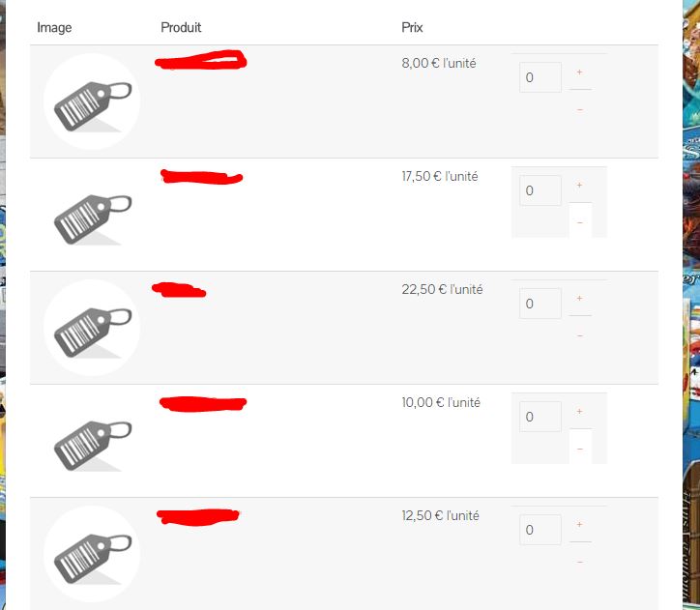Screen dimensions: 700x610
Task: Open the product image priced 22,50 €
Action: click(x=92, y=328)
